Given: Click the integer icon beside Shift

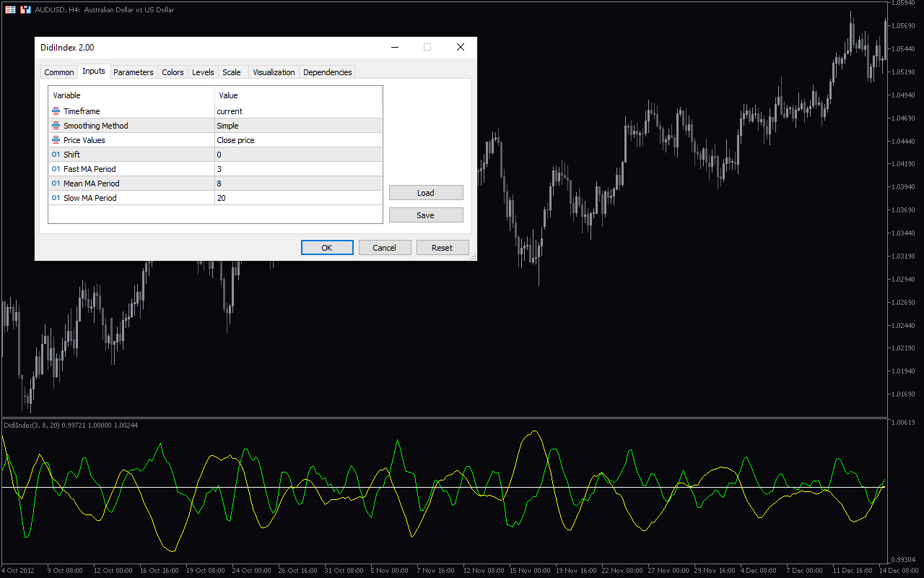Looking at the screenshot, I should click(x=56, y=155).
